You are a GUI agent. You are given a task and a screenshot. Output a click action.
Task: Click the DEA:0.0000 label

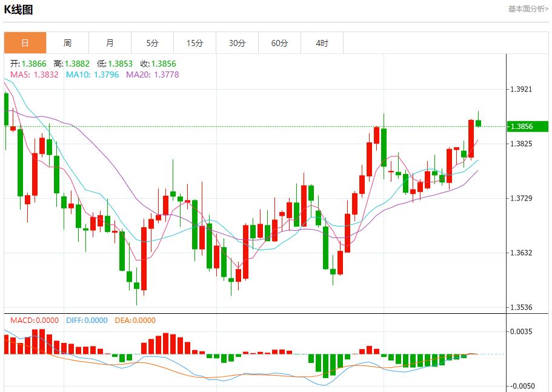click(x=135, y=321)
